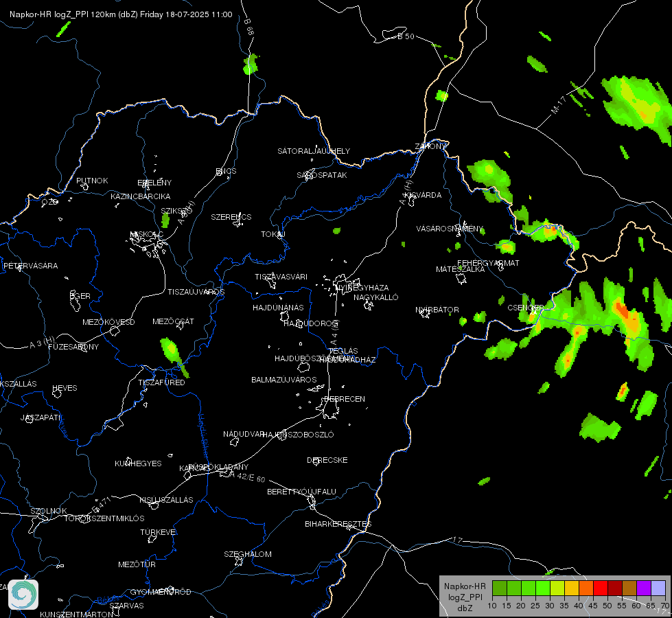Click the SATORALJAUJHELY town label
This screenshot has height=618, width=672.
pyautogui.click(x=314, y=151)
